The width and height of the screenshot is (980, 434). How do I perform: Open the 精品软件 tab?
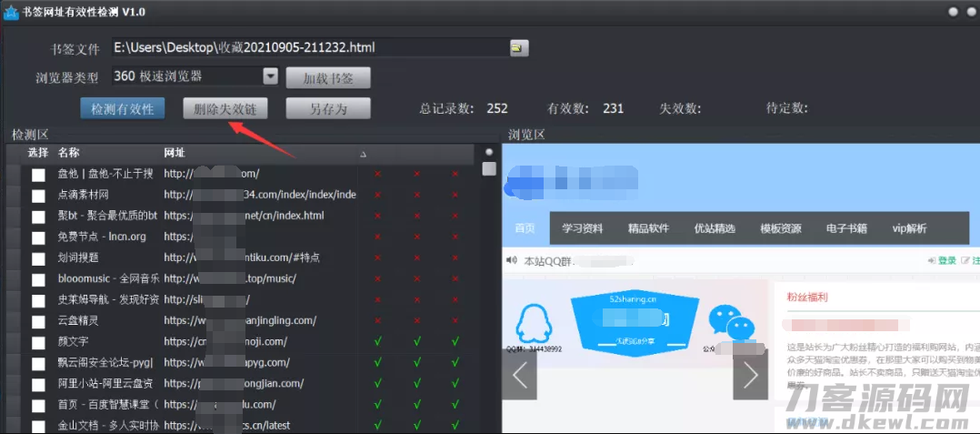pos(648,228)
